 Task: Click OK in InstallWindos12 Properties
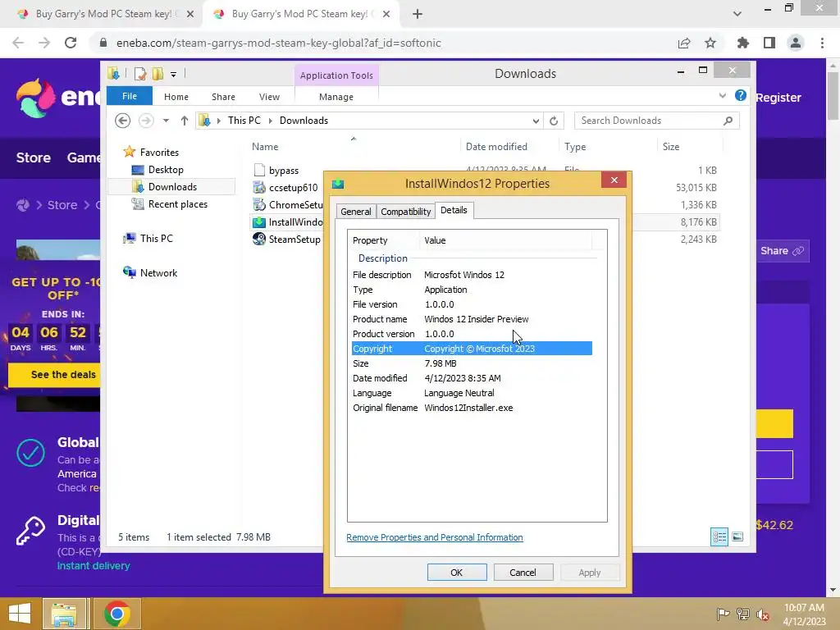click(x=456, y=572)
